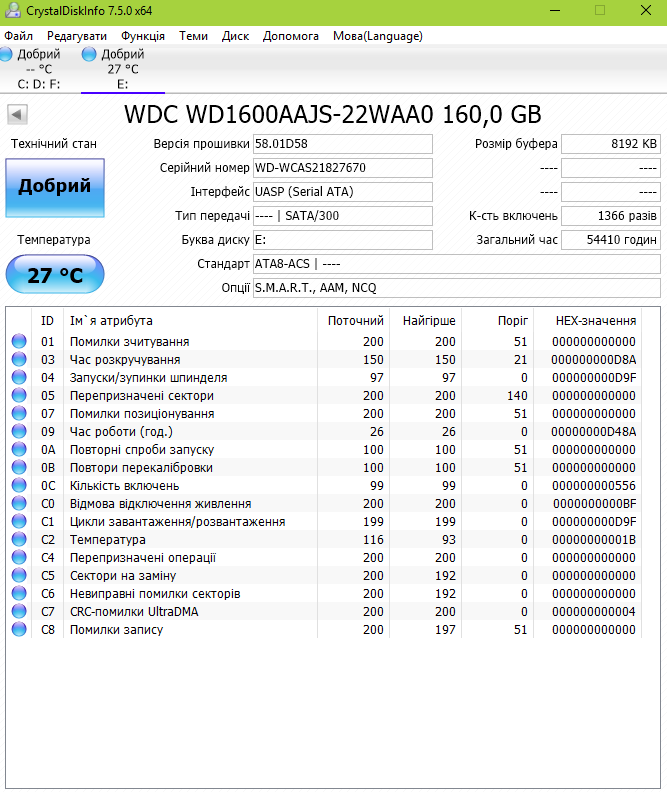Open the Файл menu
Image resolution: width=667 pixels, height=792 pixels.
click(19, 36)
